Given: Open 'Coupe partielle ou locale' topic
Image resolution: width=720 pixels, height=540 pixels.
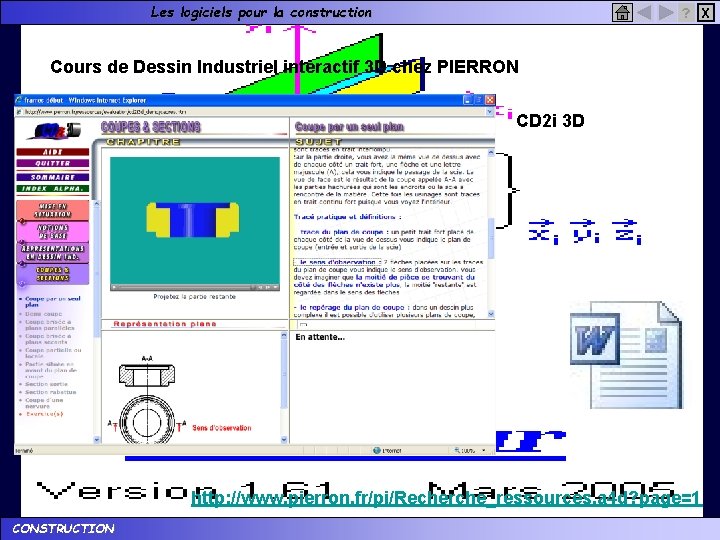Looking at the screenshot, I should (53, 353).
